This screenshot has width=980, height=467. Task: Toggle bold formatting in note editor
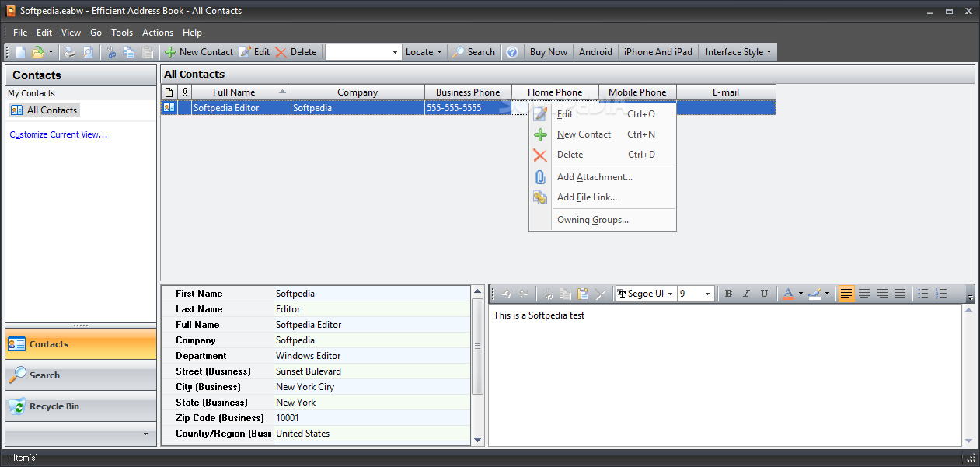click(x=728, y=294)
